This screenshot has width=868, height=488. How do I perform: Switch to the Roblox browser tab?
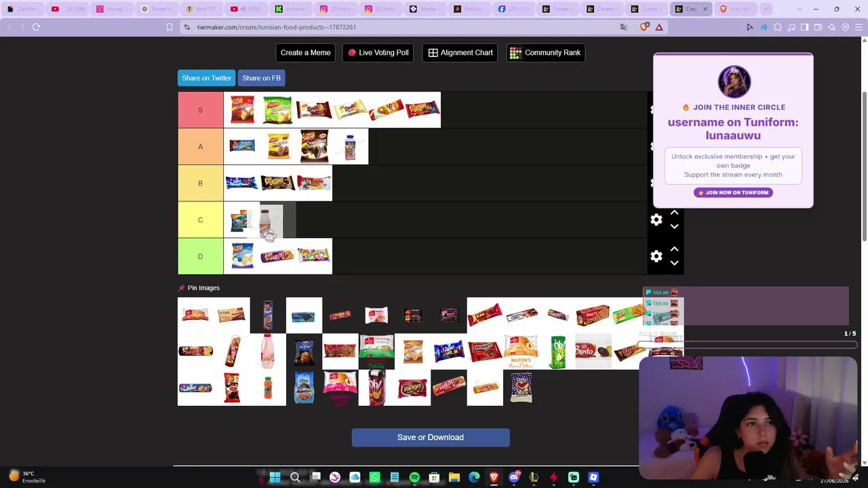tap(469, 9)
